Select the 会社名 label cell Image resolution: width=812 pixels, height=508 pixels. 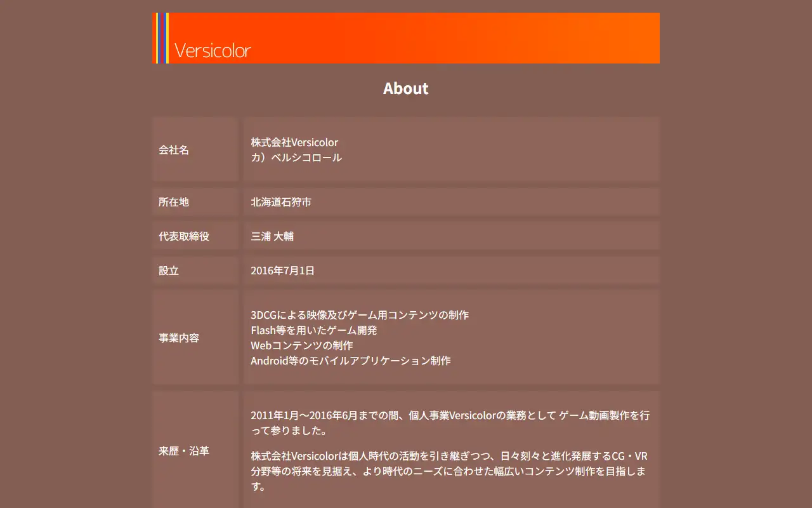coord(195,150)
